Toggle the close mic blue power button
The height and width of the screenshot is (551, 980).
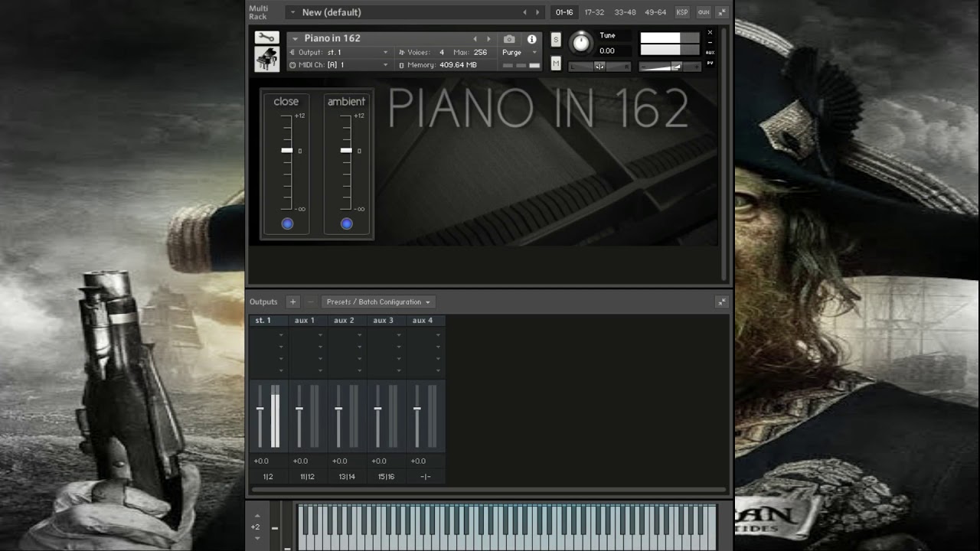[287, 223]
